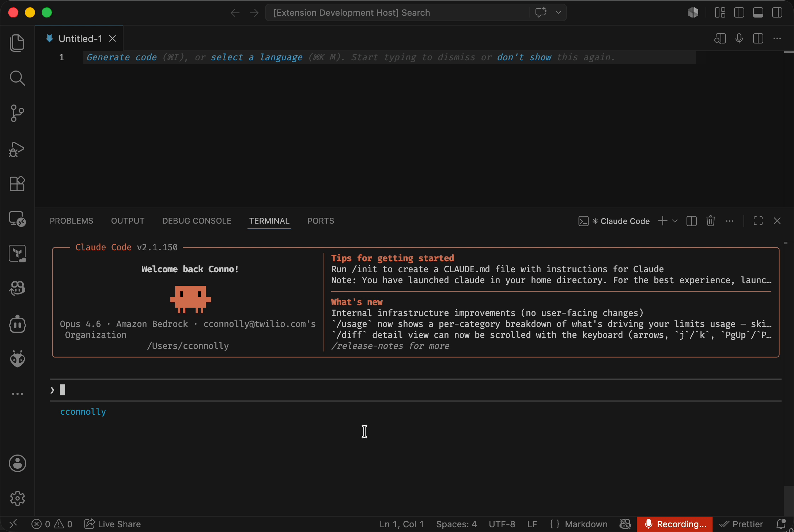Open the Manage settings gear
Viewport: 794px width, 532px height.
(x=17, y=498)
